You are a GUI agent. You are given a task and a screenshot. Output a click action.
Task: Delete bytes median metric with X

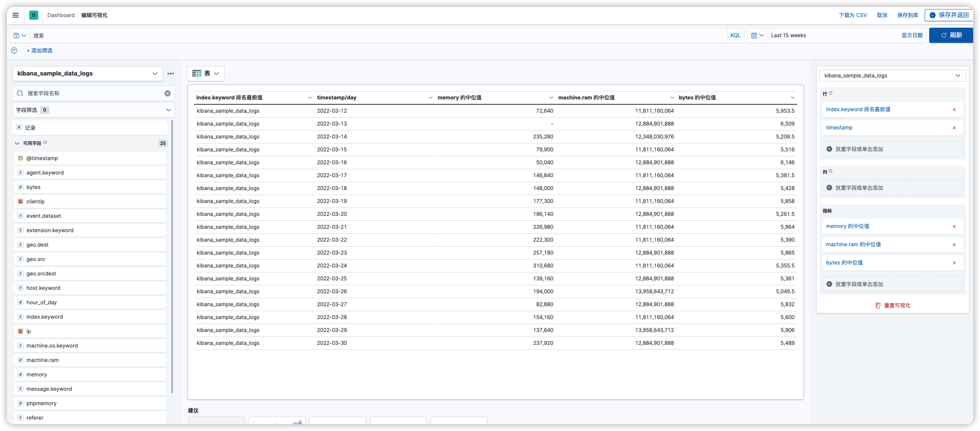[954, 263]
